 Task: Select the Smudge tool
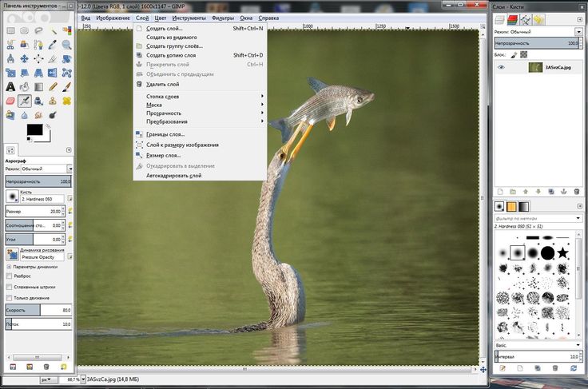(x=38, y=115)
